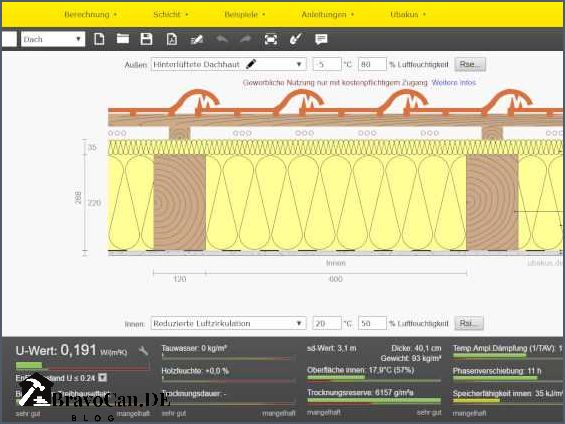
Task: Click the outside temperature field showing -5
Action: click(327, 64)
